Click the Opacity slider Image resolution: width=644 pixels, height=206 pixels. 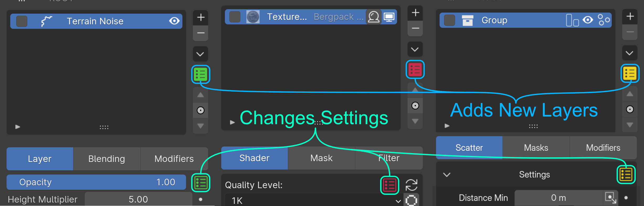coord(96,182)
